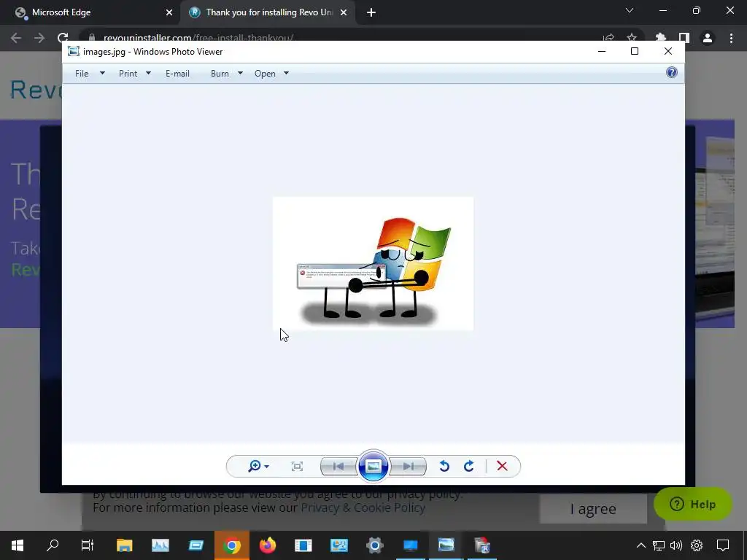Viewport: 747px width, 560px height.
Task: Open the volume control in system tray
Action: click(676, 545)
